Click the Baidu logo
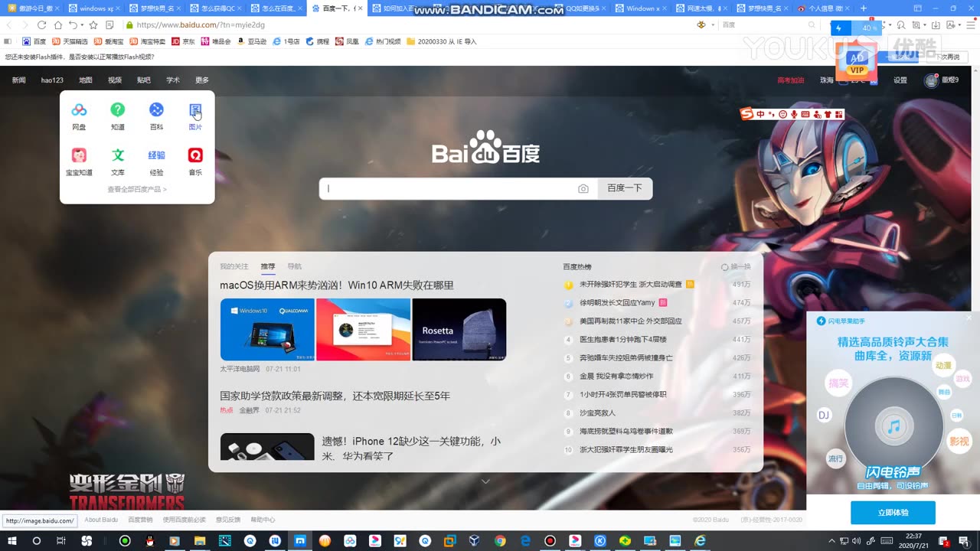Image resolution: width=980 pixels, height=551 pixels. click(485, 147)
